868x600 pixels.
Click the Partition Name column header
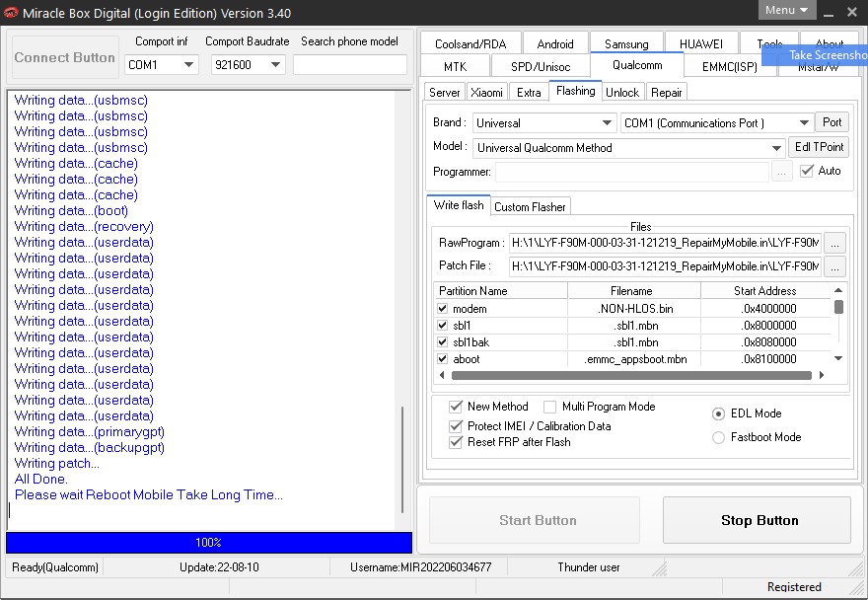(501, 291)
